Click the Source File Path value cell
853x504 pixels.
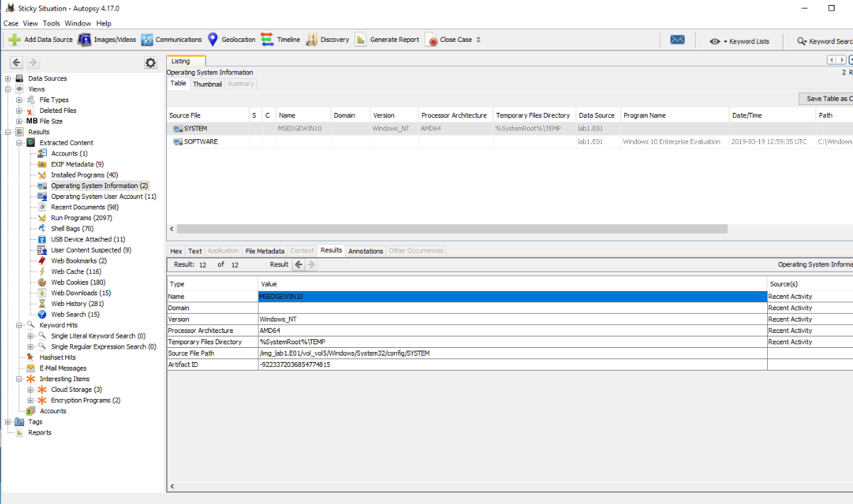tap(513, 353)
